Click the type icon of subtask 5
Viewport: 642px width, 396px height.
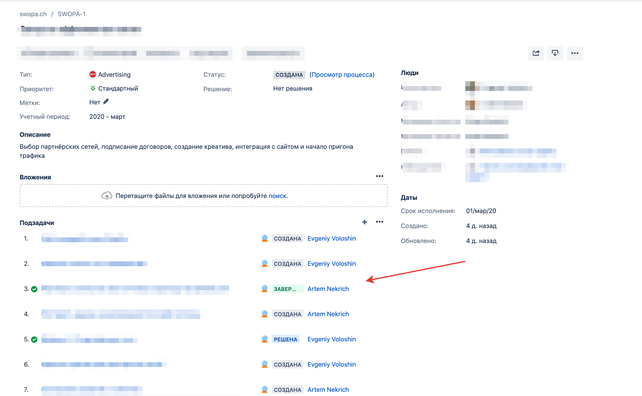[264, 339]
